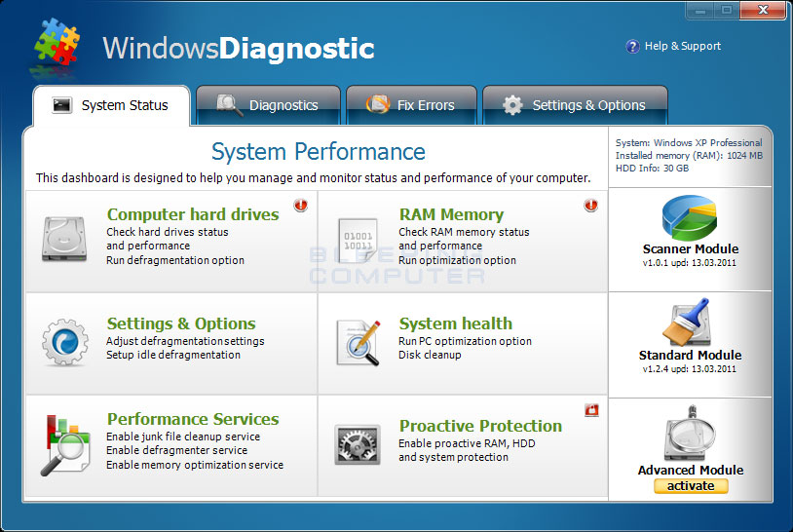Click 'Setup idle defragmentation' text
793x532 pixels.
pos(173,355)
